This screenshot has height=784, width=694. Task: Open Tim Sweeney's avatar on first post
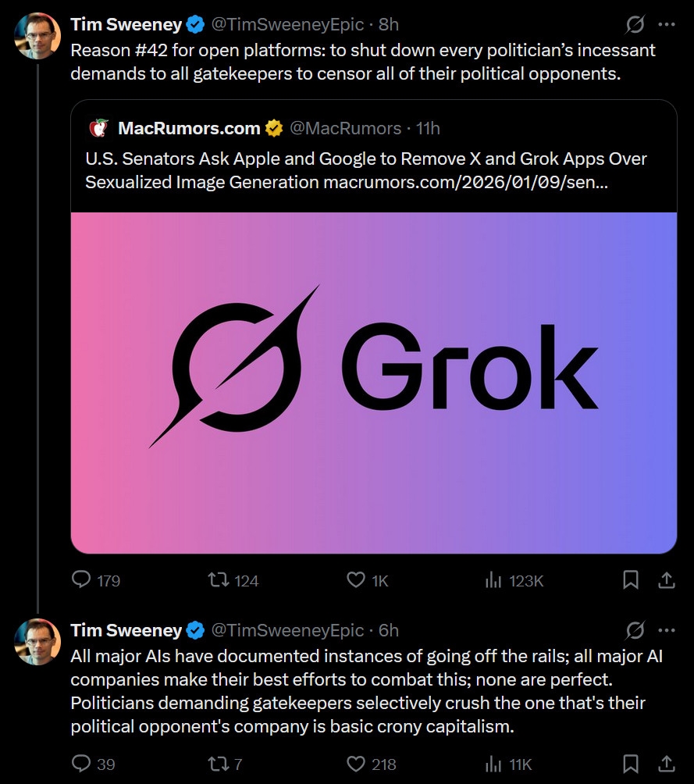[37, 36]
